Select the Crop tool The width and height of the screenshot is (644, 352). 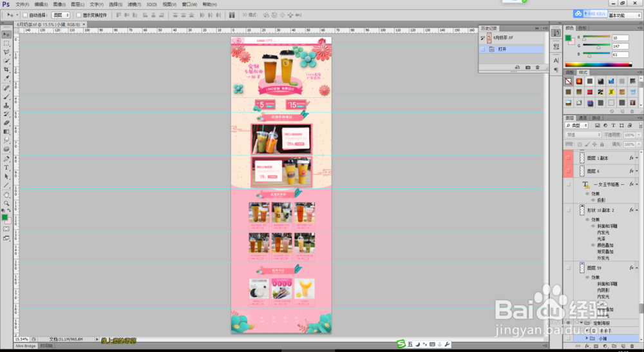pyautogui.click(x=6, y=70)
